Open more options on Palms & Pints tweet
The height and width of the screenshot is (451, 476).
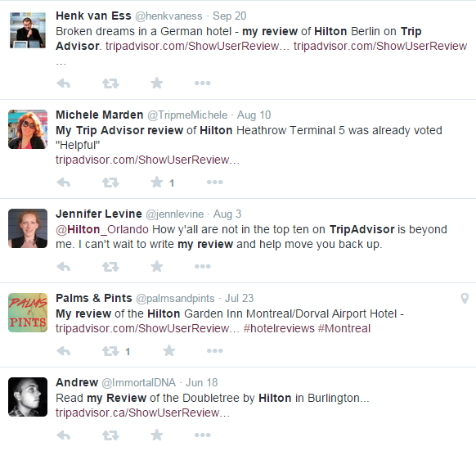(215, 350)
